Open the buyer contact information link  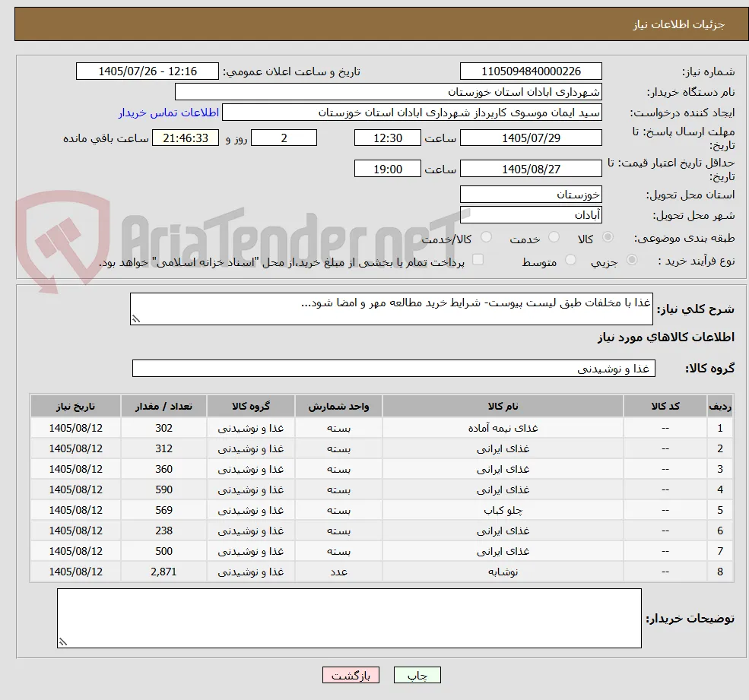[169, 112]
